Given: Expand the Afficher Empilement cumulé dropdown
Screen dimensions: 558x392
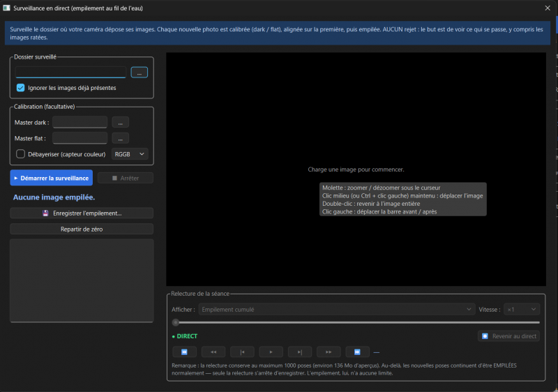Looking at the screenshot, I should (x=337, y=310).
